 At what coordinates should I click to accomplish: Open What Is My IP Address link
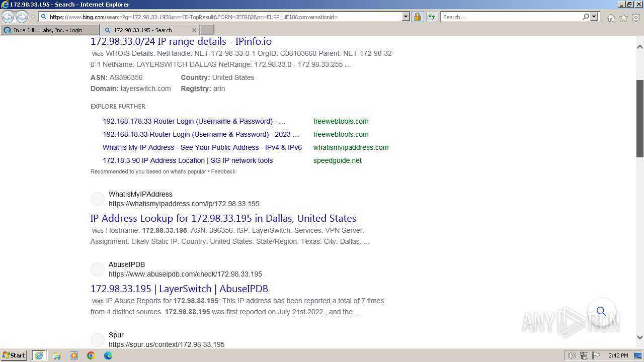(x=202, y=147)
